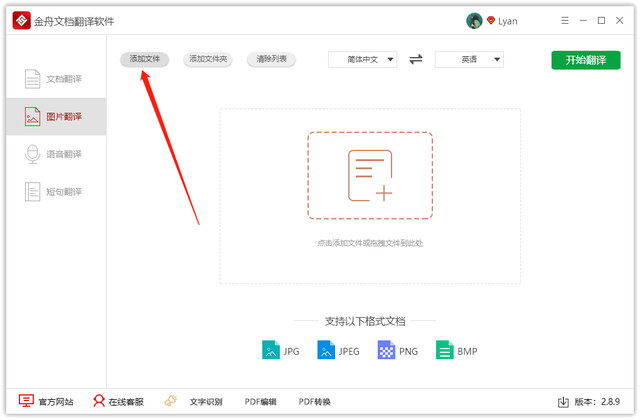
Task: Click the 图片翻译 image icon
Action: [x=32, y=116]
